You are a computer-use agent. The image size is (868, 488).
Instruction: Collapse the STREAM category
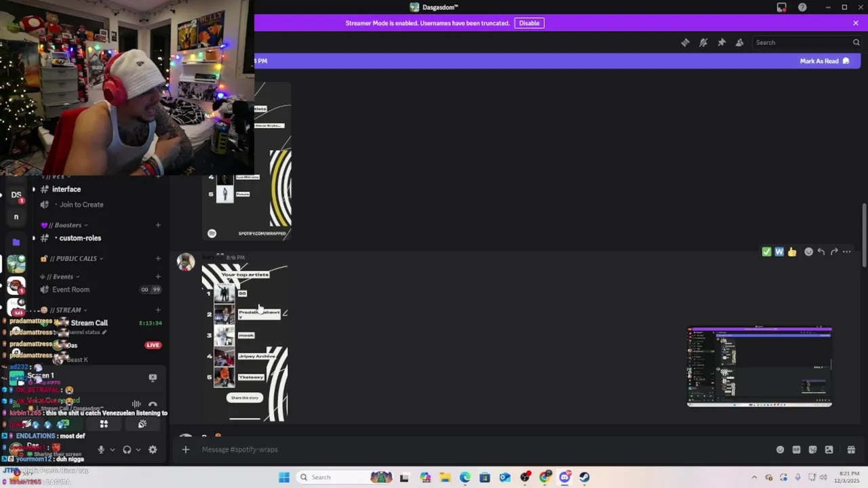pos(64,310)
